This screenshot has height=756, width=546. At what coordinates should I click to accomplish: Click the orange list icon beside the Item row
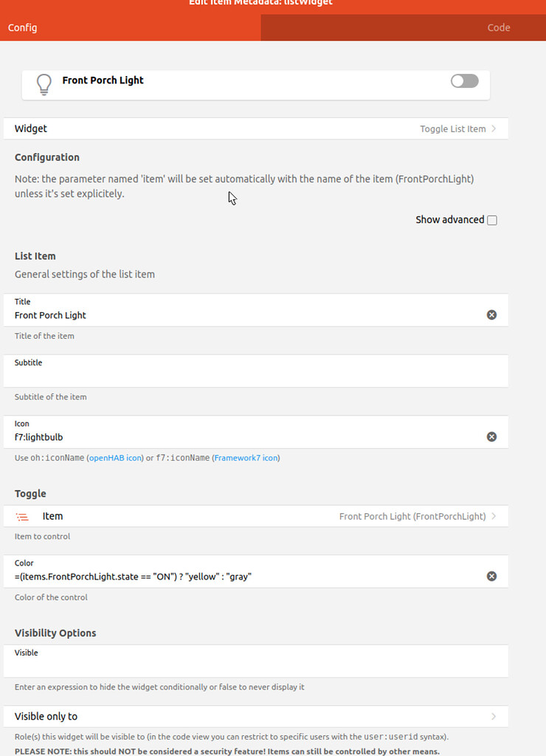[22, 516]
